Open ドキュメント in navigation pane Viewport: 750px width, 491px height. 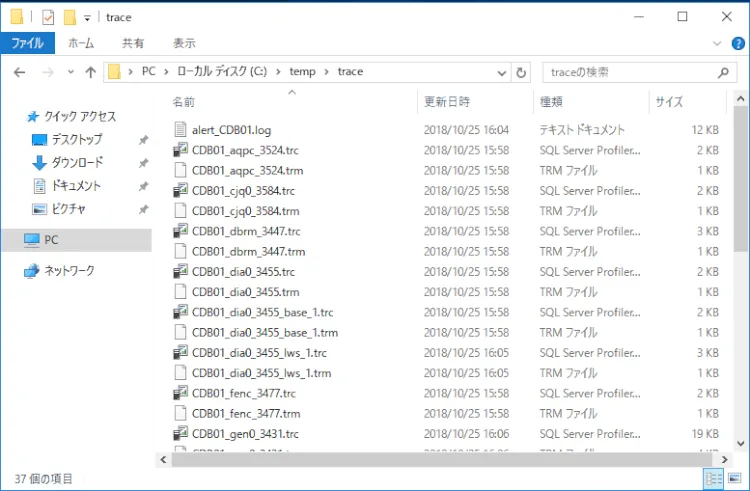[76, 185]
